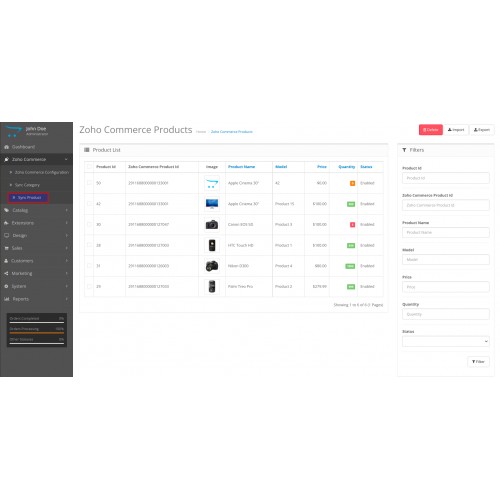
Task: Click the Sales cart icon
Action: click(x=6, y=248)
